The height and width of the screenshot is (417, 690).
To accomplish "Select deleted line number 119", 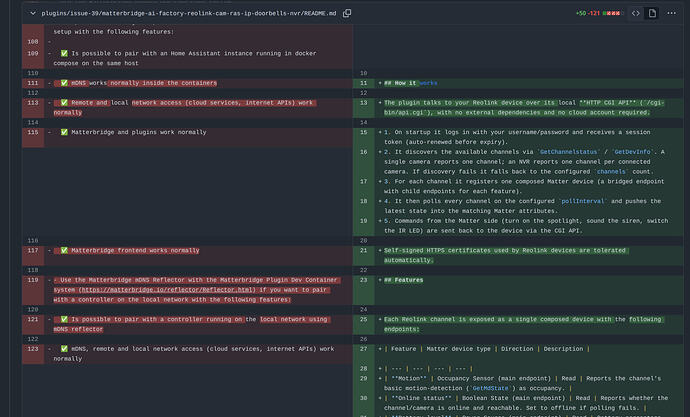I will (x=33, y=280).
